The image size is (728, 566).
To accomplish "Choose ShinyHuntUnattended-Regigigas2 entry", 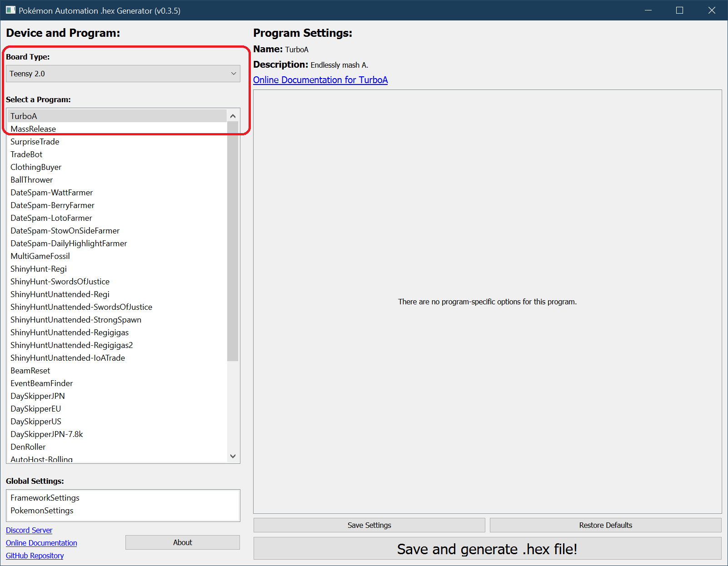I will (x=117, y=345).
